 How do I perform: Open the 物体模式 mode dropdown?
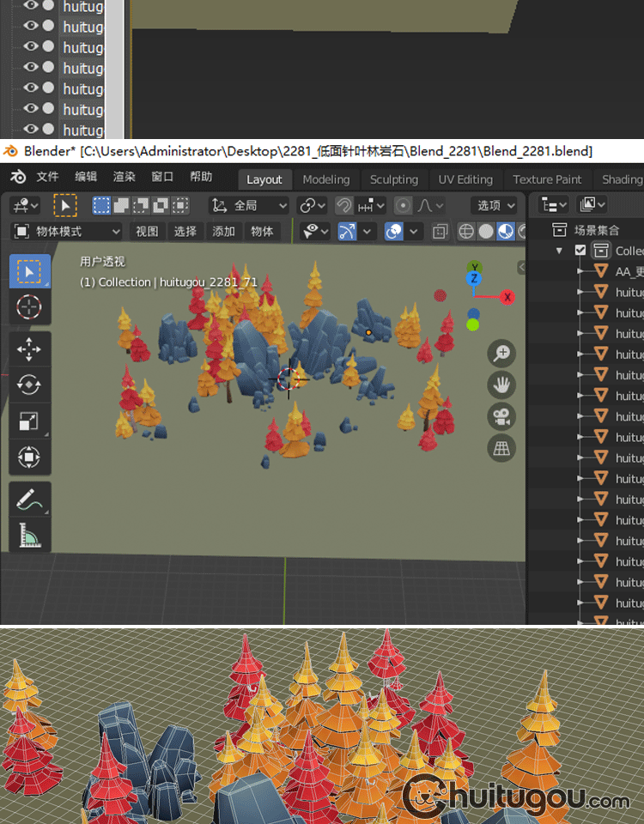coord(68,232)
